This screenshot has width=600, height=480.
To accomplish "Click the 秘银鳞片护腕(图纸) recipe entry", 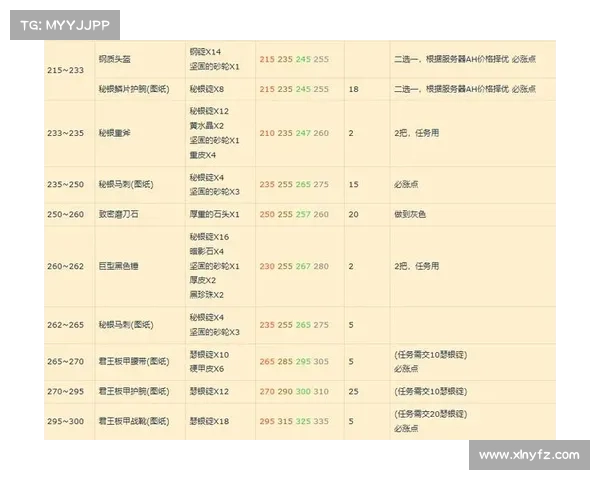I will (133, 90).
